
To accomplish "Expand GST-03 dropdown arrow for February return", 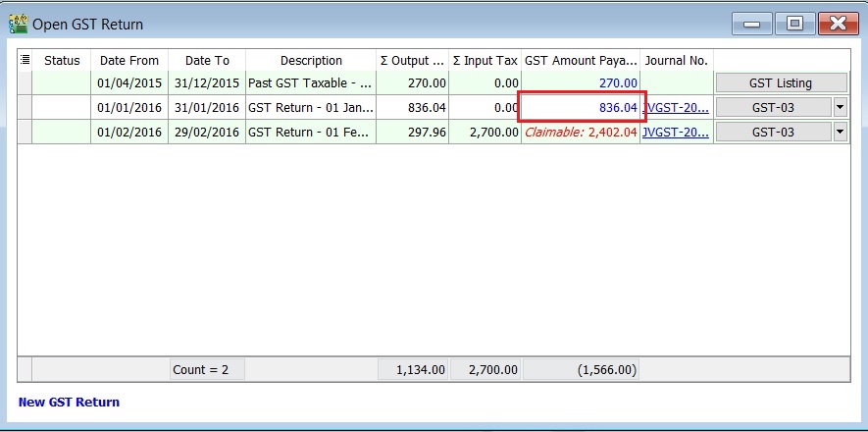I will point(841,132).
